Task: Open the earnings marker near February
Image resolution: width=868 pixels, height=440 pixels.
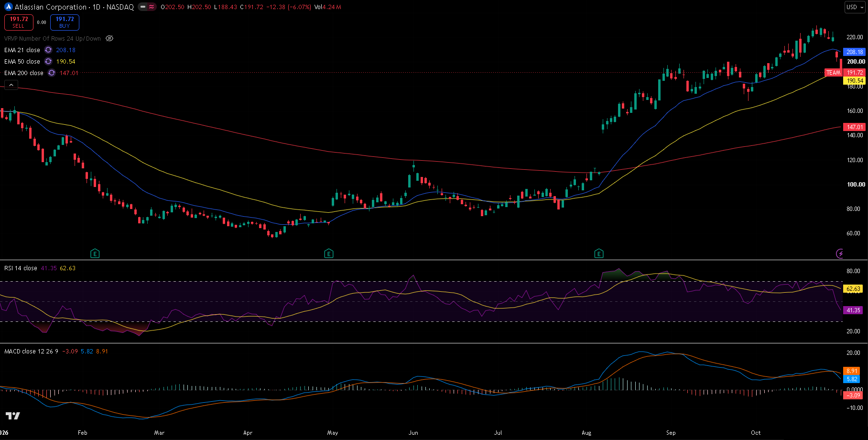Action: pos(95,253)
